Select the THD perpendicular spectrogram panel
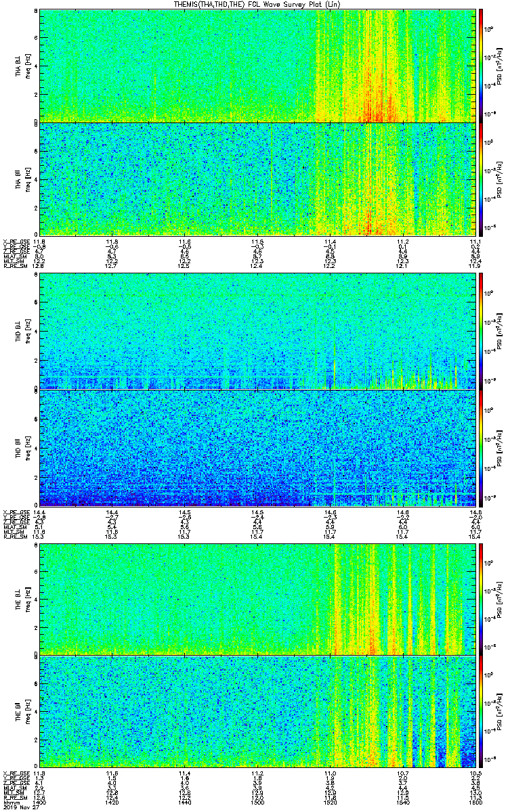The image size is (508, 812). click(257, 332)
